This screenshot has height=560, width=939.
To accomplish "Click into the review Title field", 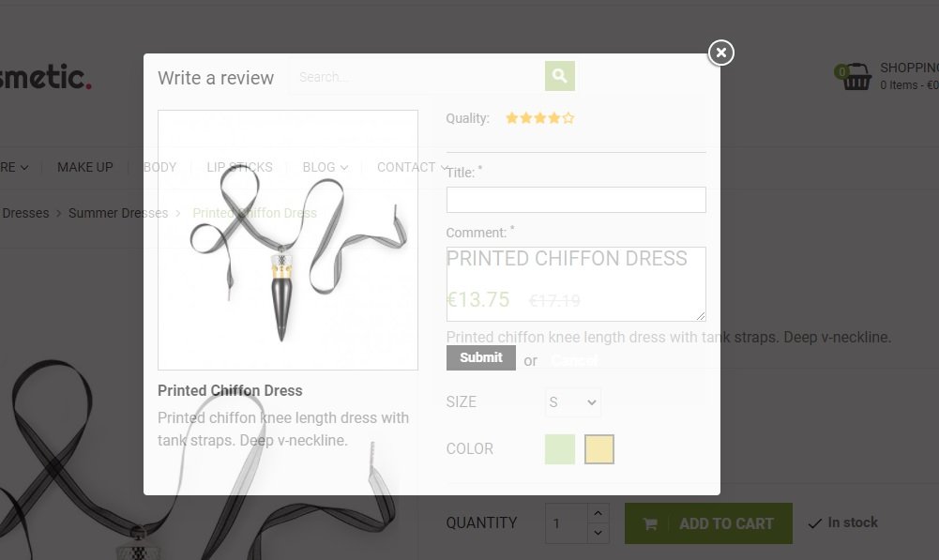I will tap(576, 200).
